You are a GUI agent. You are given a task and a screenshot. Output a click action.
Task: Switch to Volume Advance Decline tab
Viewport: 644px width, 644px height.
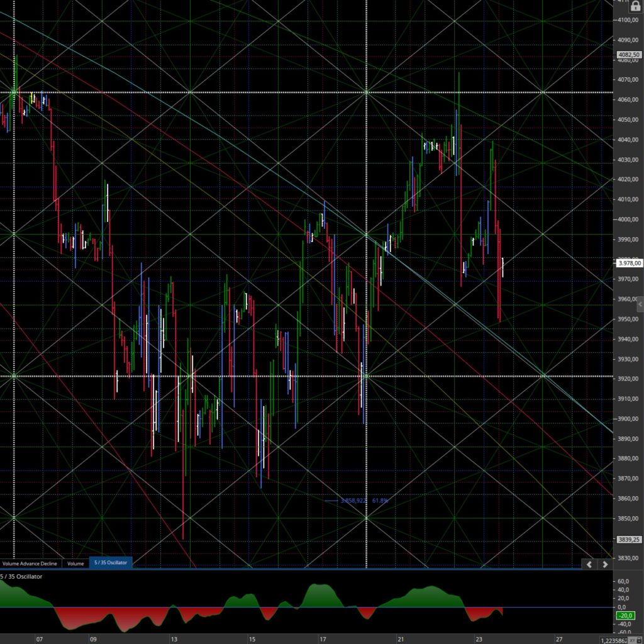(x=30, y=563)
